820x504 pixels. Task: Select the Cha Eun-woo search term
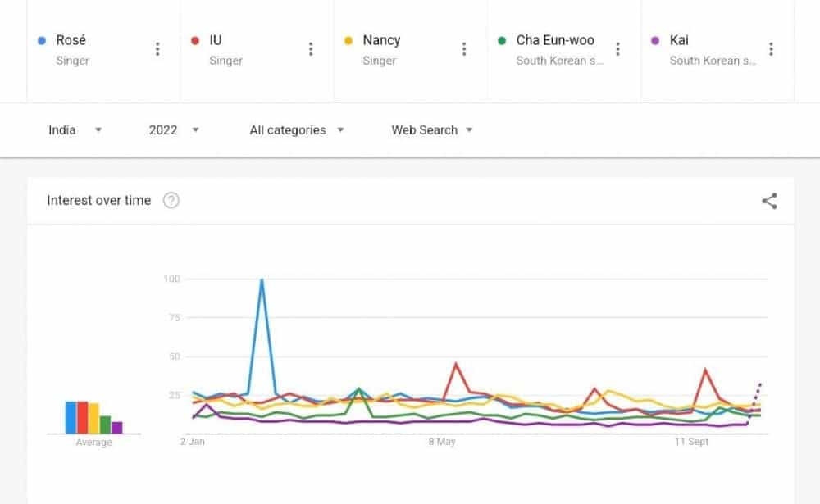(x=554, y=40)
